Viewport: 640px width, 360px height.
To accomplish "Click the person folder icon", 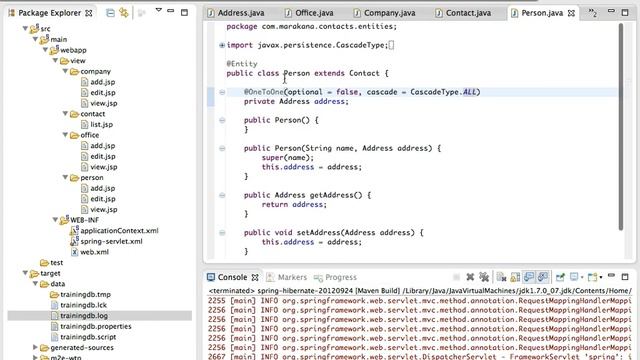I will (74, 178).
